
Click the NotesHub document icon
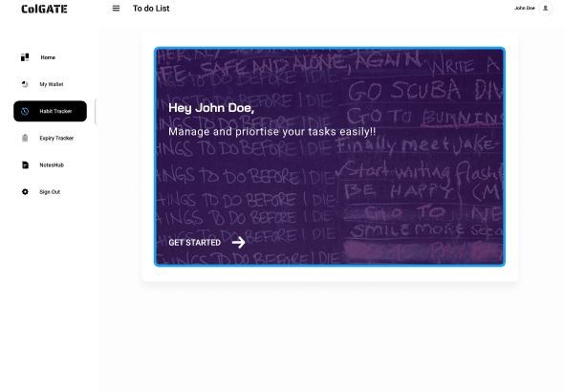(25, 165)
